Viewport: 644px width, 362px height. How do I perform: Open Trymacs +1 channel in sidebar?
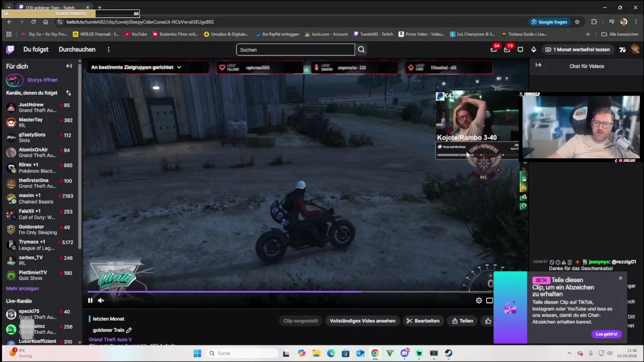[x=39, y=245]
